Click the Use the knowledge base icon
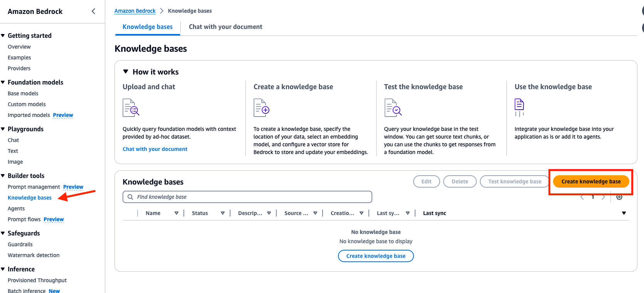The width and height of the screenshot is (644, 293). click(x=520, y=108)
